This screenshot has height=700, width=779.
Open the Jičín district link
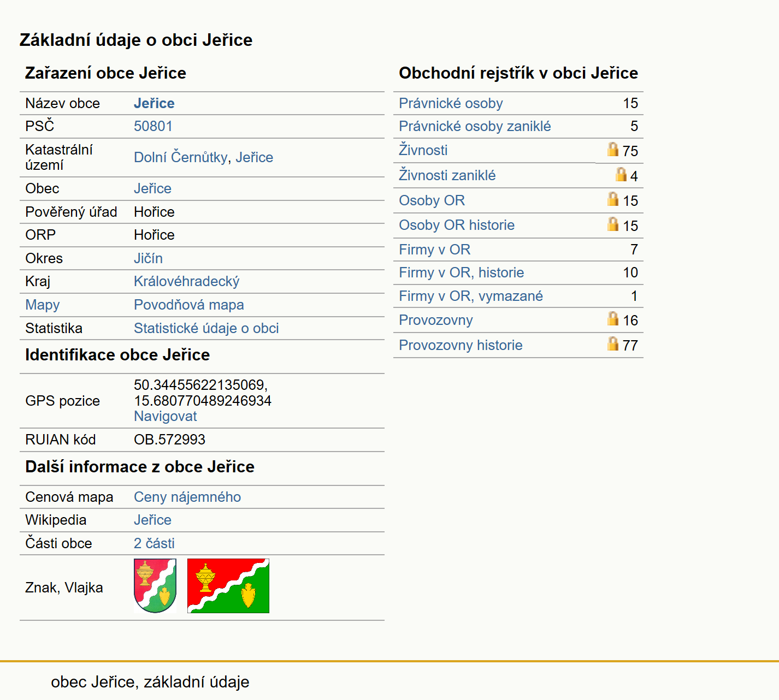pos(148,258)
